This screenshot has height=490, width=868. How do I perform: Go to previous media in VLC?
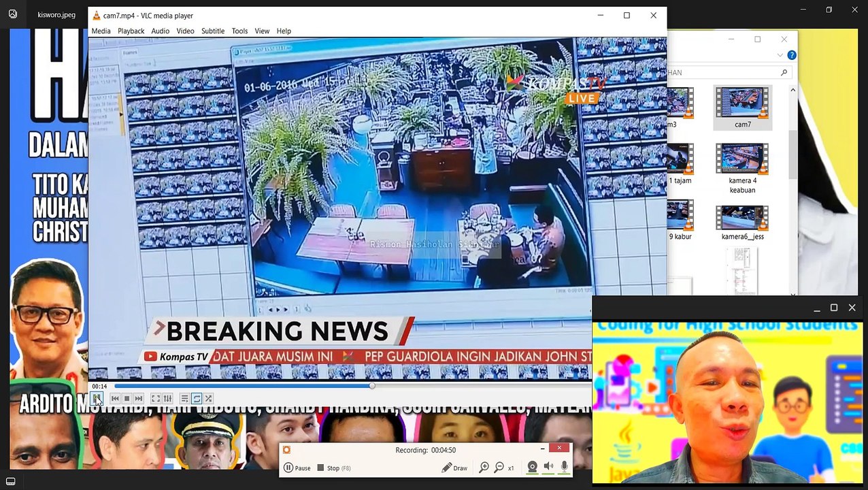(115, 399)
